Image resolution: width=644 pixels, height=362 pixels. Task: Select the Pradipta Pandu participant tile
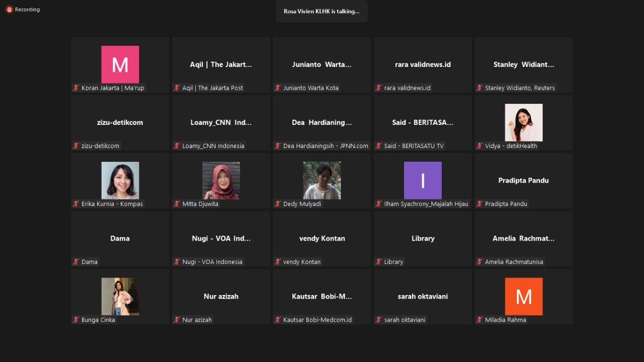523,180
